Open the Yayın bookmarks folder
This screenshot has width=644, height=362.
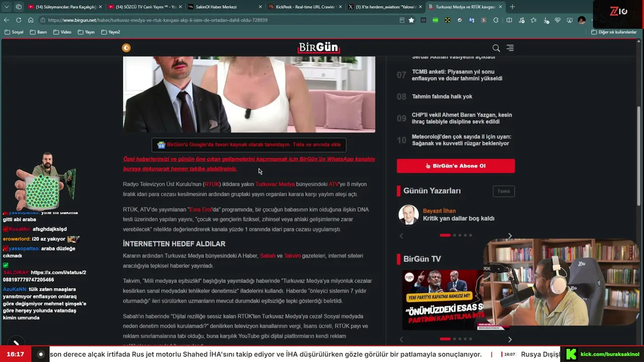pyautogui.click(x=87, y=32)
